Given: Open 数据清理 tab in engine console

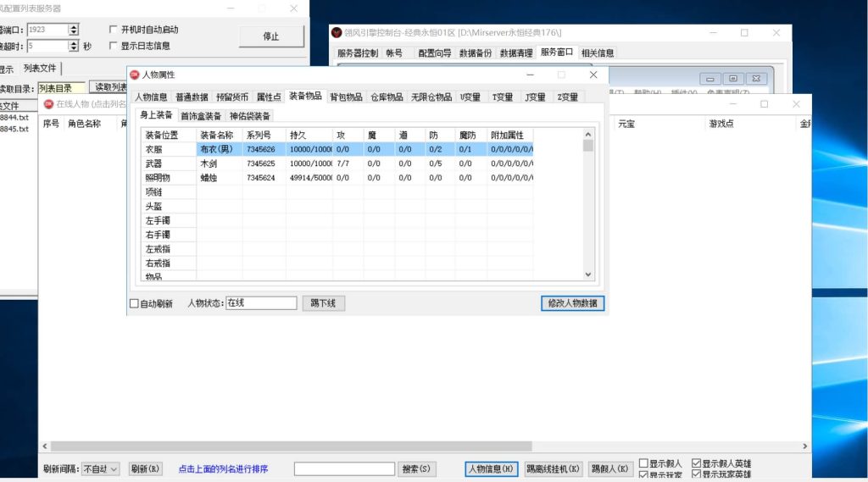Looking at the screenshot, I should (516, 53).
